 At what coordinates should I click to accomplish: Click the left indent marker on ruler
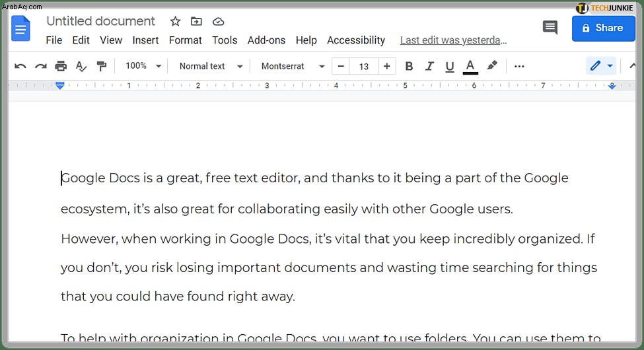pos(60,85)
